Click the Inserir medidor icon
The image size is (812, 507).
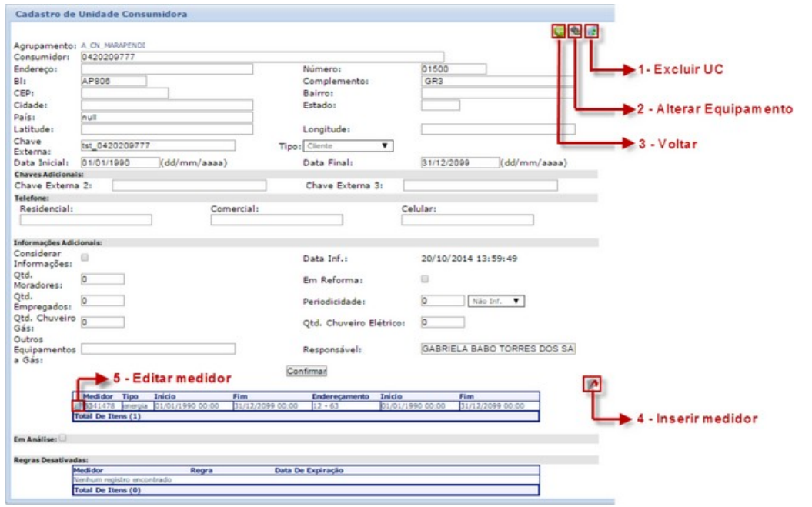pos(592,382)
